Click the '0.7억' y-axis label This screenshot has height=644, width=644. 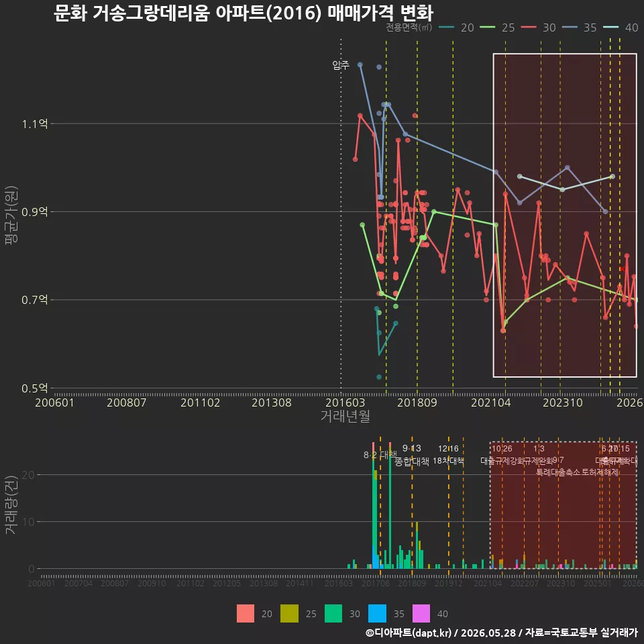35,300
